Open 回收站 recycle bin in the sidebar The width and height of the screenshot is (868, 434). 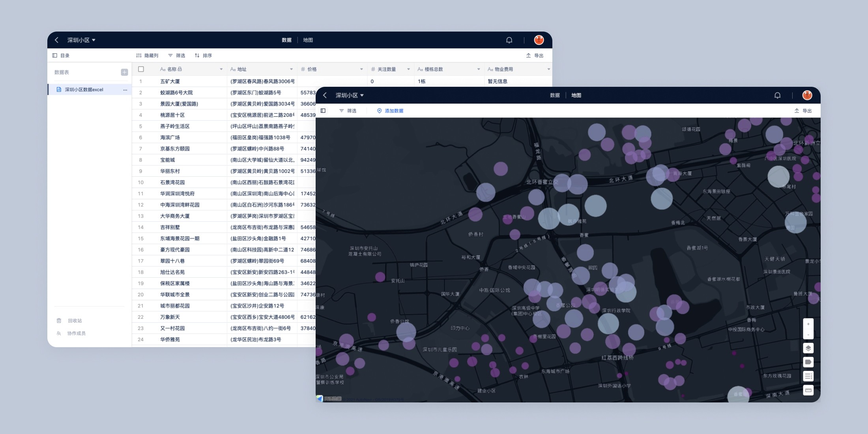75,321
